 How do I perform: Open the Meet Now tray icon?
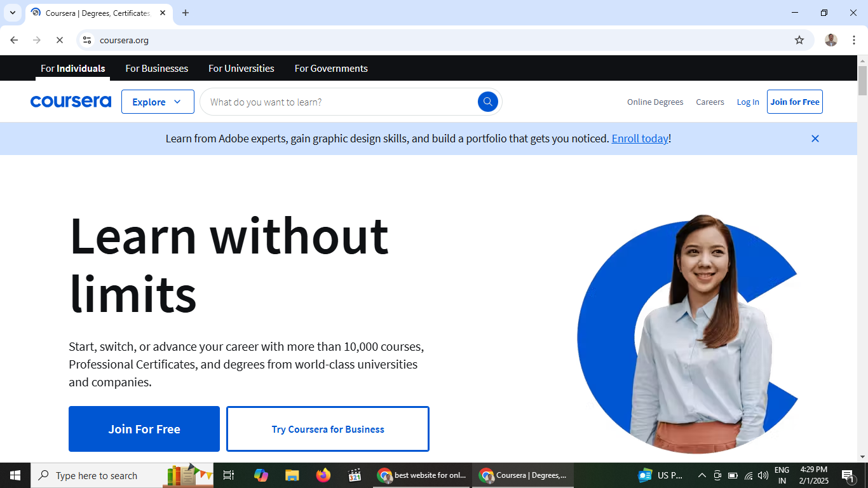pos(717,475)
